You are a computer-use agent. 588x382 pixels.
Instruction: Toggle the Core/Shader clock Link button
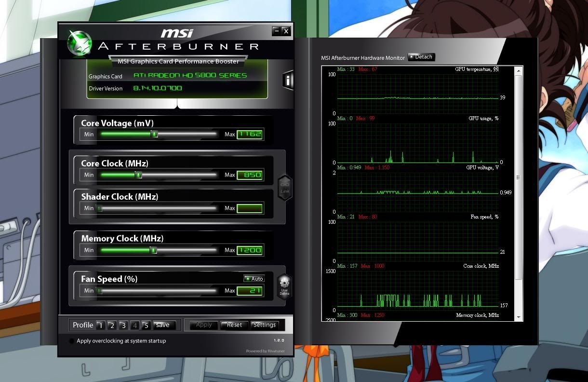[x=285, y=188]
